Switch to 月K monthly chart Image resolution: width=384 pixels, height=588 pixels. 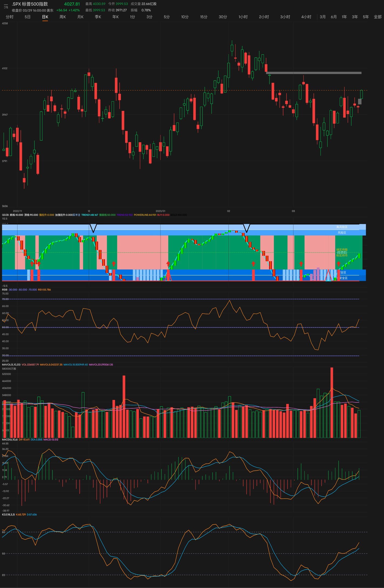point(80,17)
